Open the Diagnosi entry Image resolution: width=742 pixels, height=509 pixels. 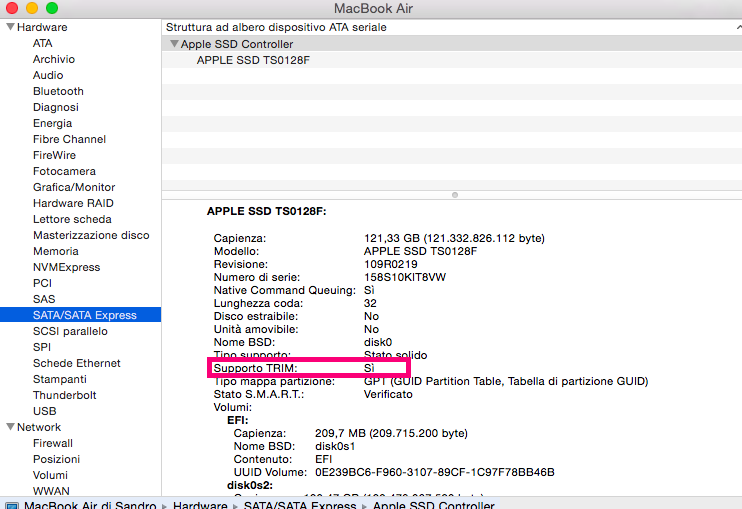point(56,107)
